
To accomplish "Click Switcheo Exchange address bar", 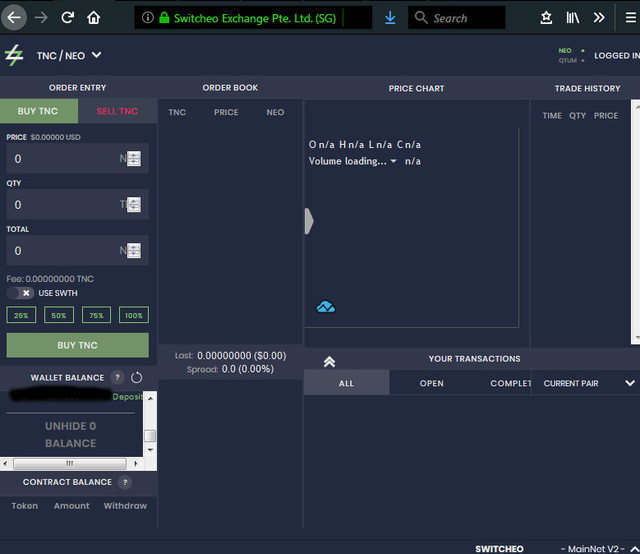I will point(253,18).
